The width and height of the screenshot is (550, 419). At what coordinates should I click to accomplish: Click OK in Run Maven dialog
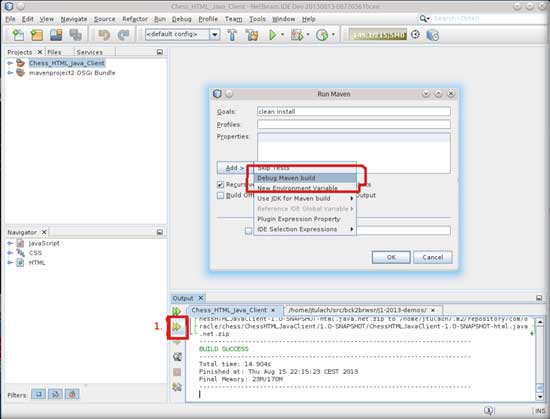[x=391, y=257]
